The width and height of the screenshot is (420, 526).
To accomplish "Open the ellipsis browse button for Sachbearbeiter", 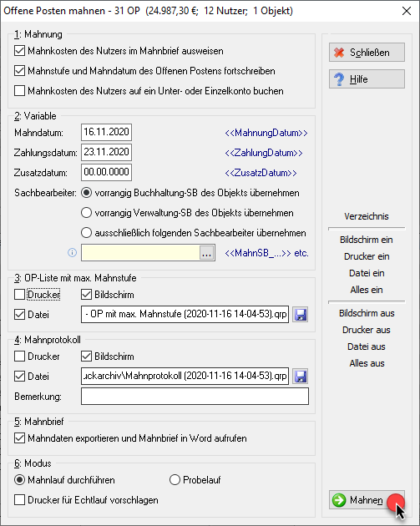I will [x=206, y=253].
